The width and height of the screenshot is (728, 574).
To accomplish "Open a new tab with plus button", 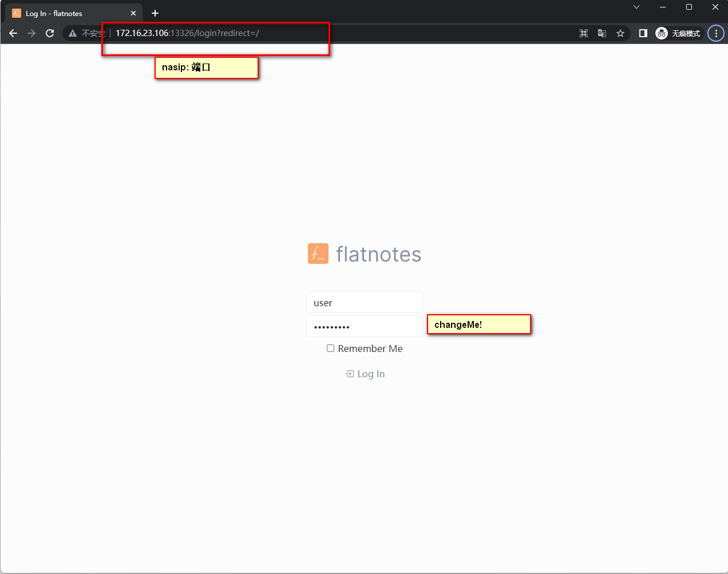I will [x=155, y=13].
